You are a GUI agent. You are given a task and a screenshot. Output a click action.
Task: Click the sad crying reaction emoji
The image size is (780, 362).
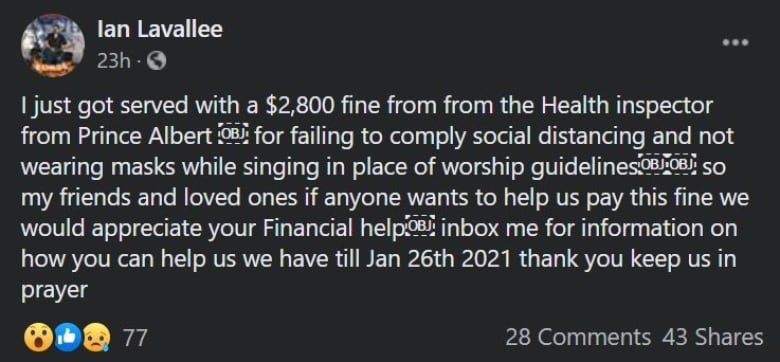click(x=96, y=338)
